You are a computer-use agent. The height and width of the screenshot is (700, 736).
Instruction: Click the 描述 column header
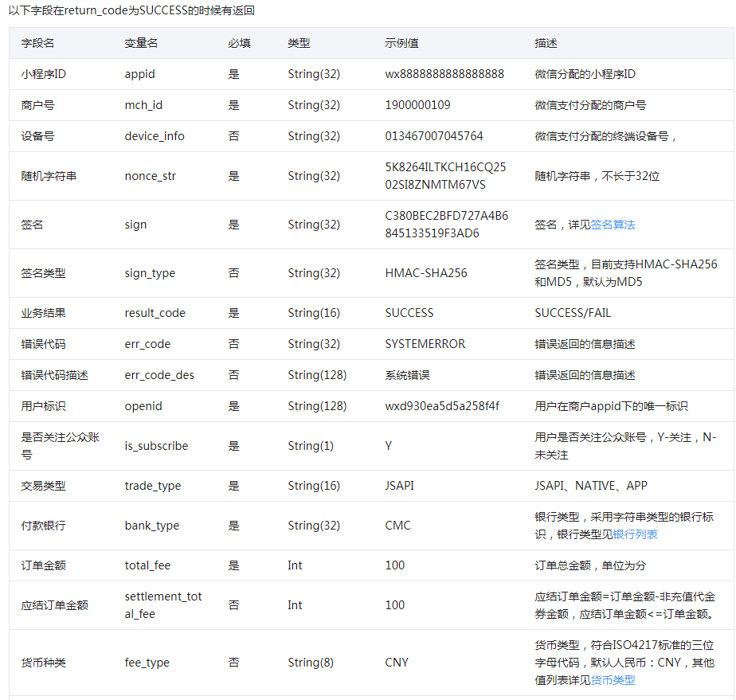(x=546, y=43)
